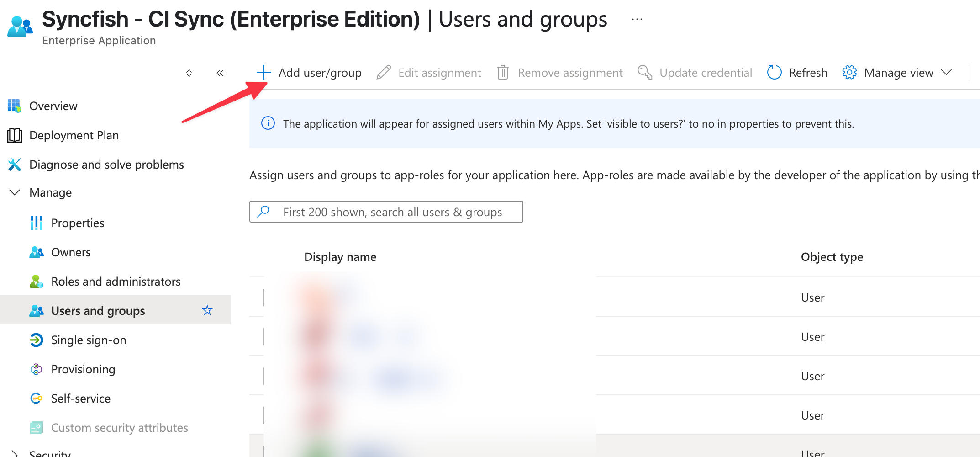Open the more options ellipsis in header
This screenshot has height=457, width=980.
click(x=637, y=19)
